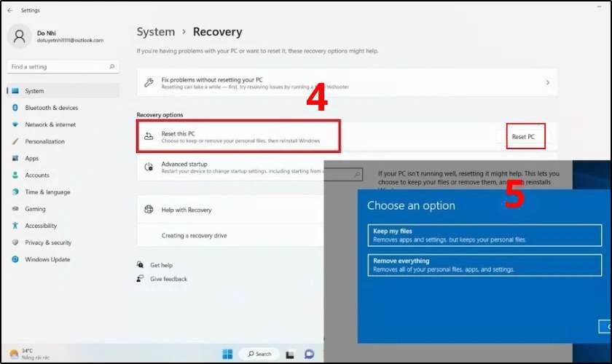The width and height of the screenshot is (612, 364).
Task: Click the Choose an option heading
Action: (411, 205)
